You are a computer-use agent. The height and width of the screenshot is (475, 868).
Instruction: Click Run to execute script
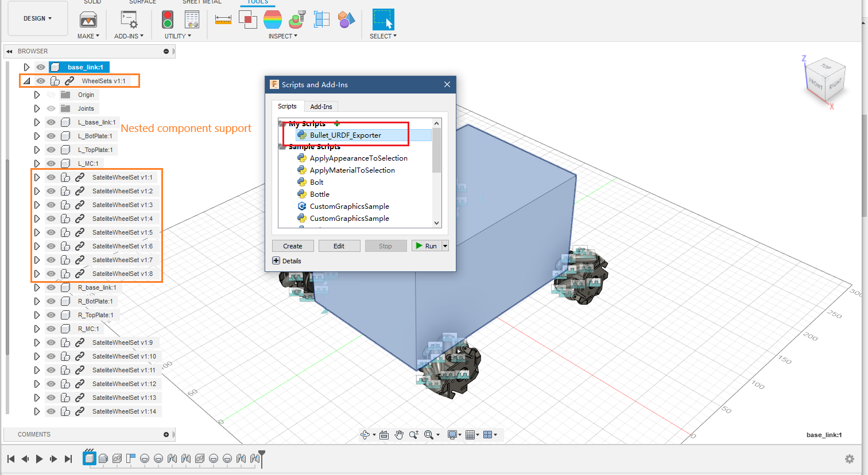click(427, 246)
